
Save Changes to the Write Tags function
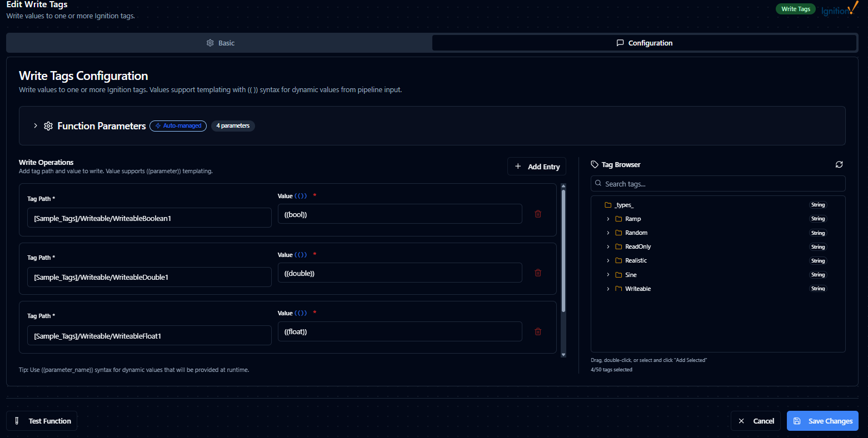click(822, 421)
